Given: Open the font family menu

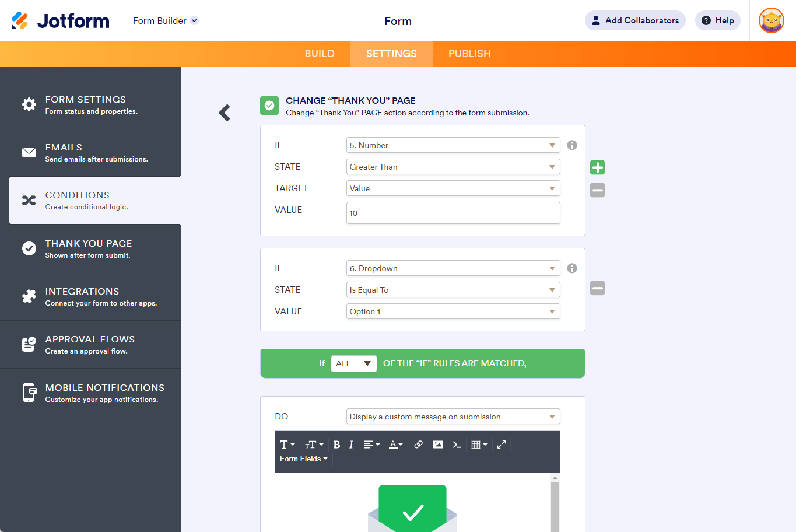Looking at the screenshot, I should [287, 444].
